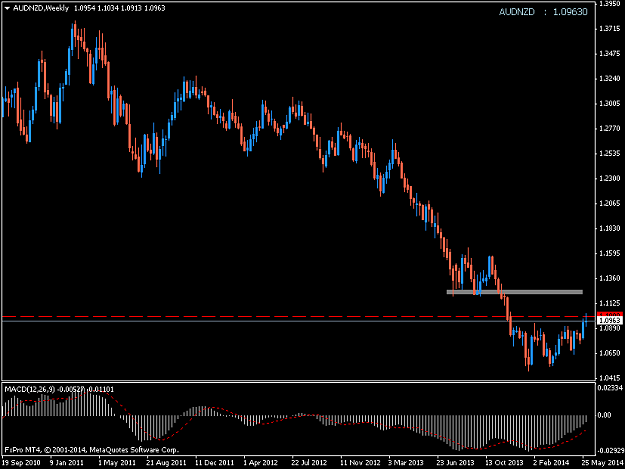Click the 9 Jan 2011 date label
The width and height of the screenshot is (625, 469).
[67, 463]
